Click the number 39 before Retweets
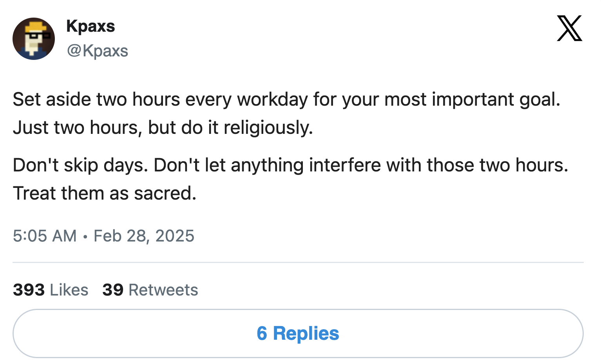This screenshot has height=364, width=601. tap(113, 290)
